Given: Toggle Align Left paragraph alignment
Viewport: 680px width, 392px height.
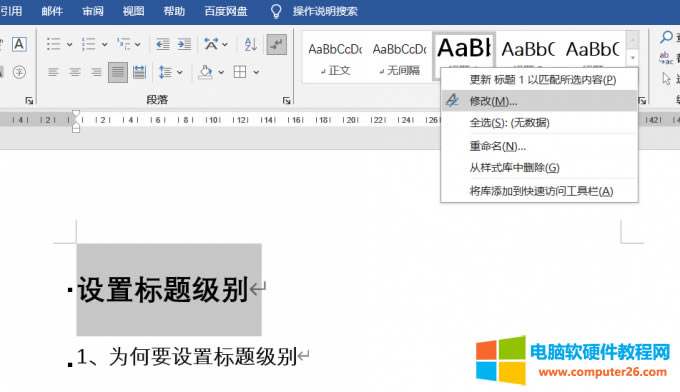Looking at the screenshot, I should (53, 72).
